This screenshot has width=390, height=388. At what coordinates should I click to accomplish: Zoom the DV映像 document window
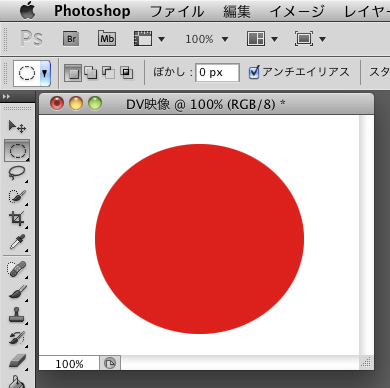pos(95,103)
